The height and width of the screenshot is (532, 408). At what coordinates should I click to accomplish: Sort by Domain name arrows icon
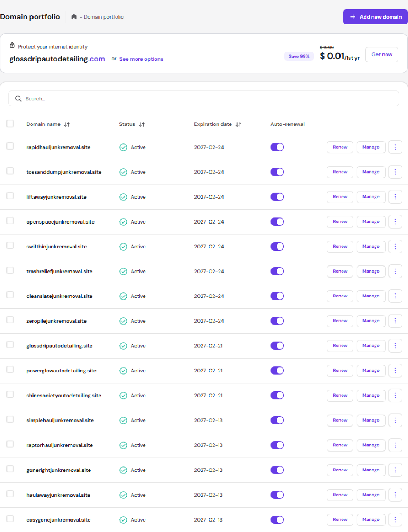click(x=67, y=124)
